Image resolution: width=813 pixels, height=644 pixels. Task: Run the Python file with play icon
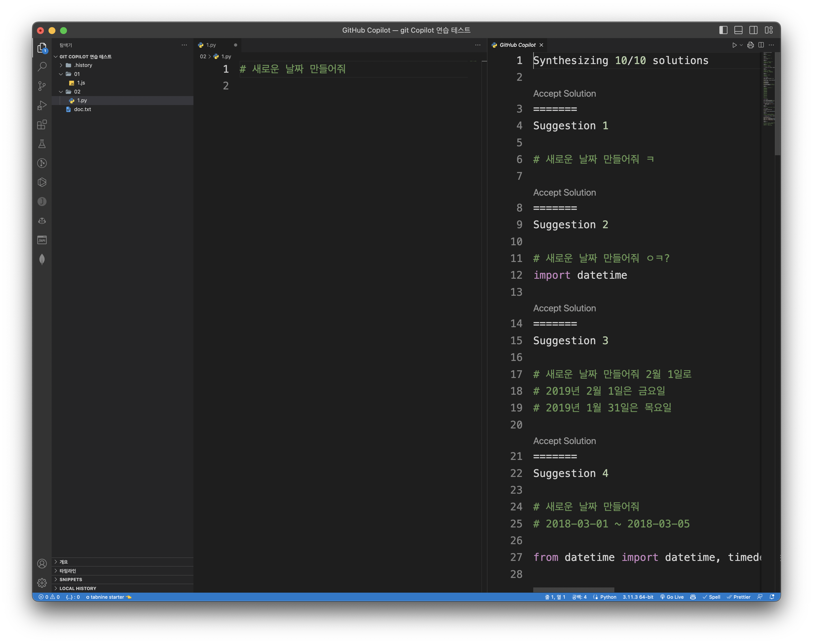coord(734,45)
